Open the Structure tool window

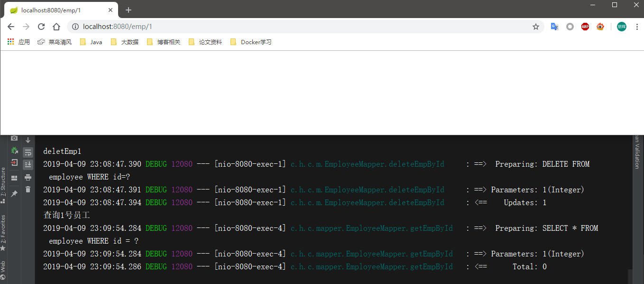click(3, 185)
